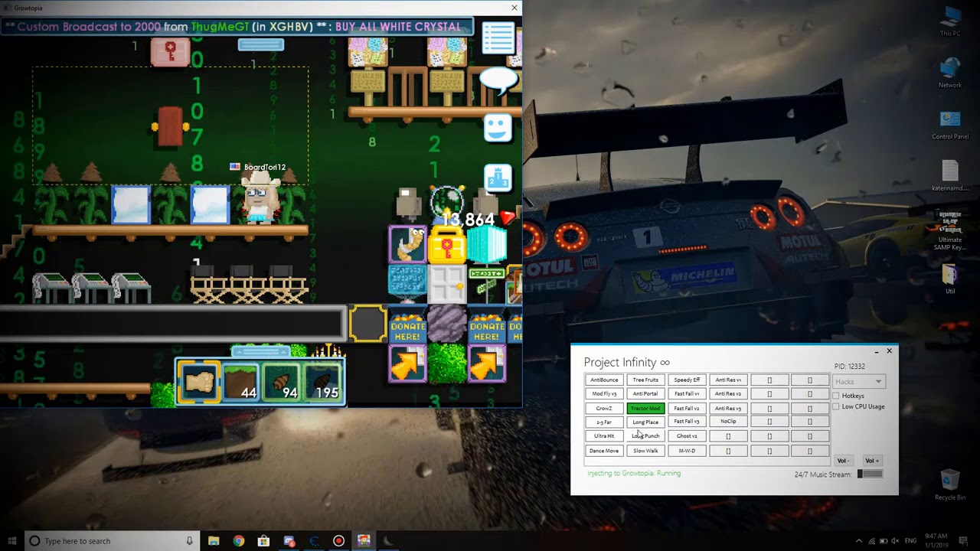Enable the Low CPU Usage checkbox
This screenshot has height=551, width=980.
pos(836,406)
